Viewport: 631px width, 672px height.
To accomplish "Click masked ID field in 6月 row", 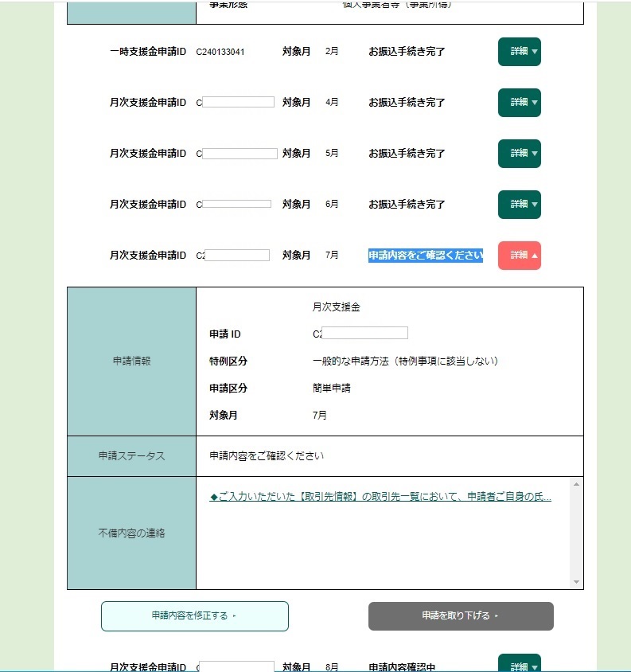I will coord(237,204).
